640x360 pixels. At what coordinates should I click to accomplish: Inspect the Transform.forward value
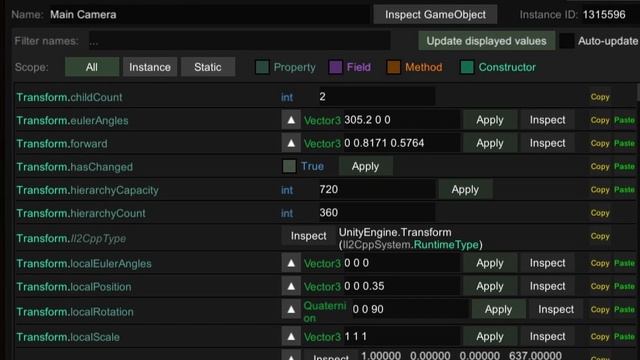pyautogui.click(x=547, y=143)
